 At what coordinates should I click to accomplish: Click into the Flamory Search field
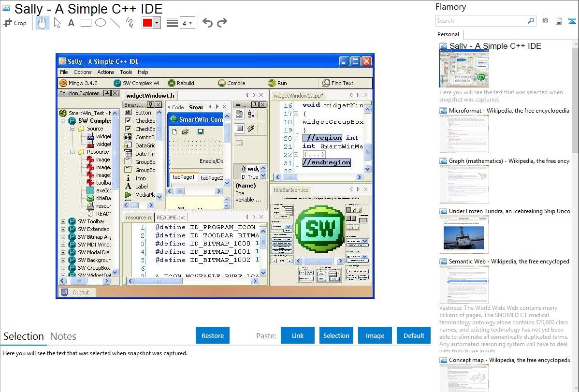coord(481,21)
